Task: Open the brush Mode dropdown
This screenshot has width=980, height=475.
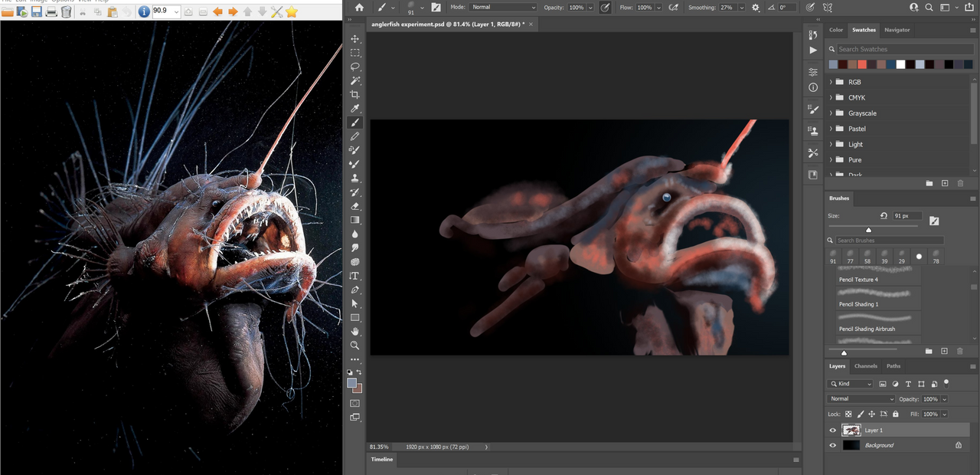Action: pyautogui.click(x=503, y=7)
